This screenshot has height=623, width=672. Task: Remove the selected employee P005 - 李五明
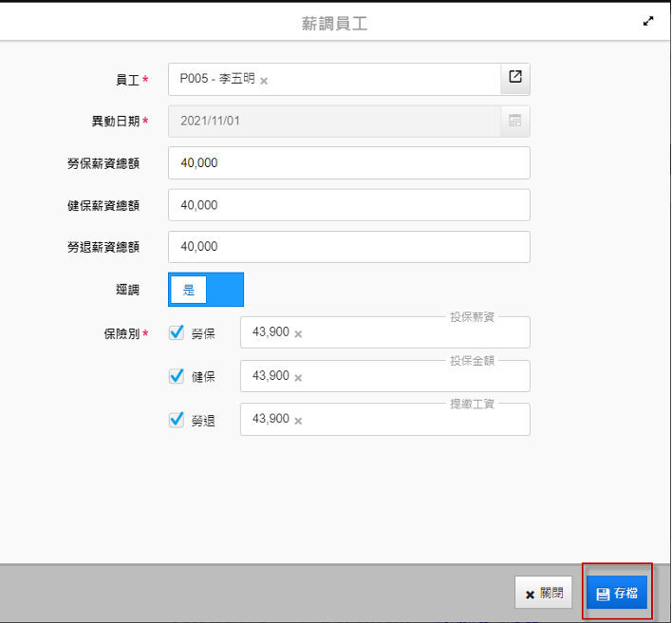point(264,81)
